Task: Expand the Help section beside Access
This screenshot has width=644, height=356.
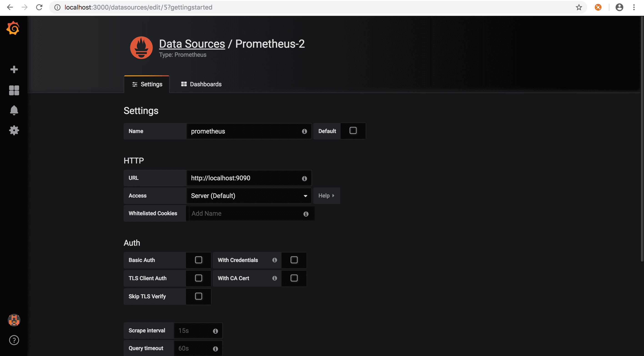Action: tap(326, 196)
